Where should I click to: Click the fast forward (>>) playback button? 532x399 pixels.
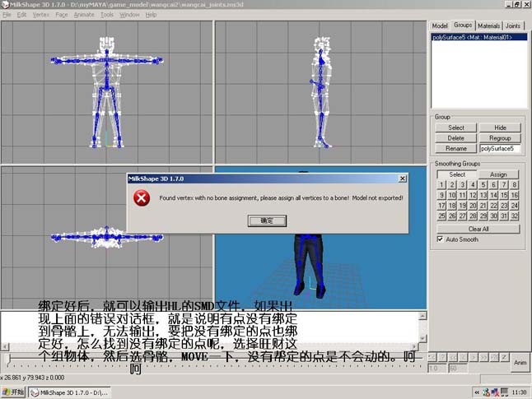(x=483, y=357)
